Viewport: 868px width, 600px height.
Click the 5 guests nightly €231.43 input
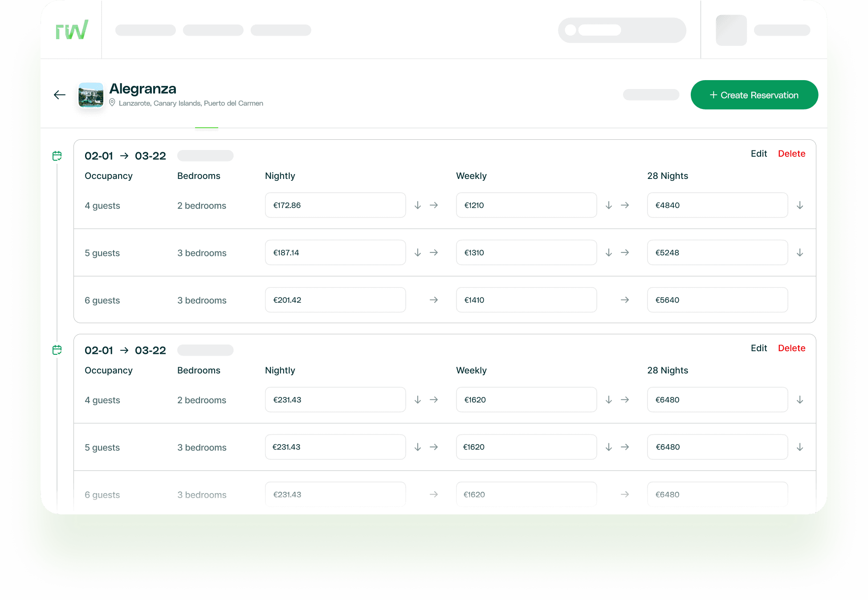(x=335, y=447)
